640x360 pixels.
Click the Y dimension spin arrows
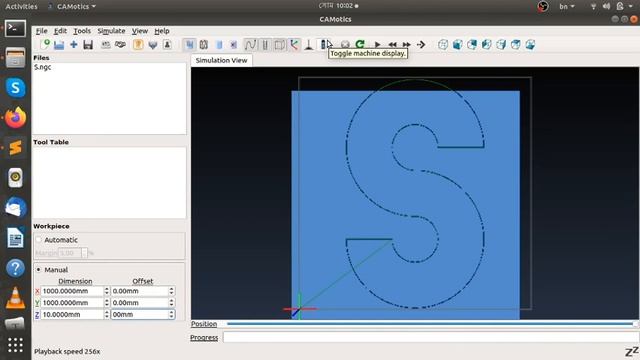pyautogui.click(x=107, y=303)
